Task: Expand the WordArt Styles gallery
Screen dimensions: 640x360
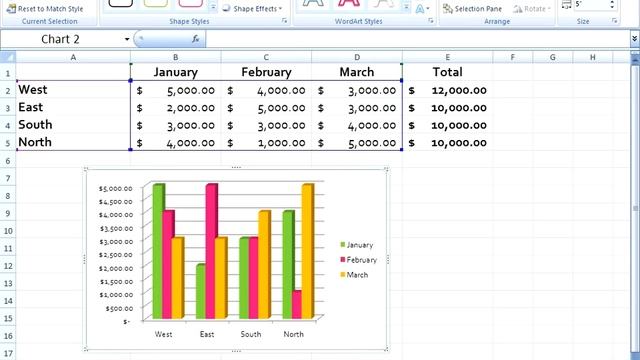Action: tap(406, 7)
